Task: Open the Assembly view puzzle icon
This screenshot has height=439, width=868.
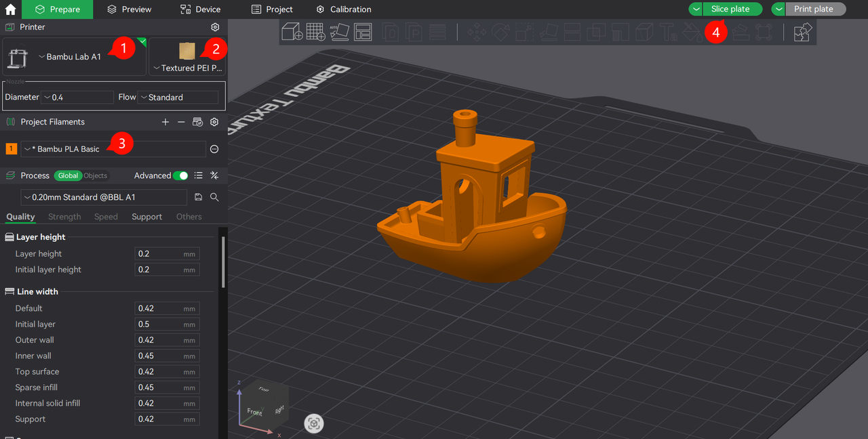Action: coord(803,32)
